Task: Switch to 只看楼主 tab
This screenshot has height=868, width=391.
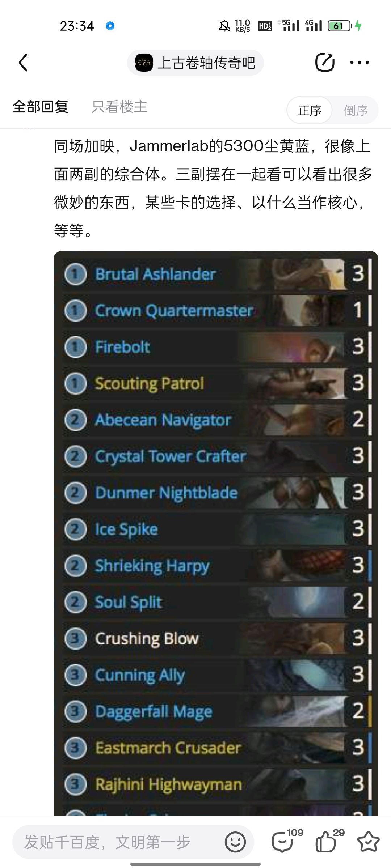Action: click(119, 107)
